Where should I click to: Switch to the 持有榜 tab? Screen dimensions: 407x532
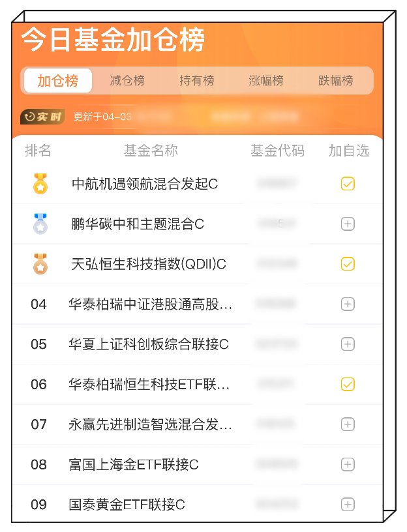pyautogui.click(x=197, y=81)
